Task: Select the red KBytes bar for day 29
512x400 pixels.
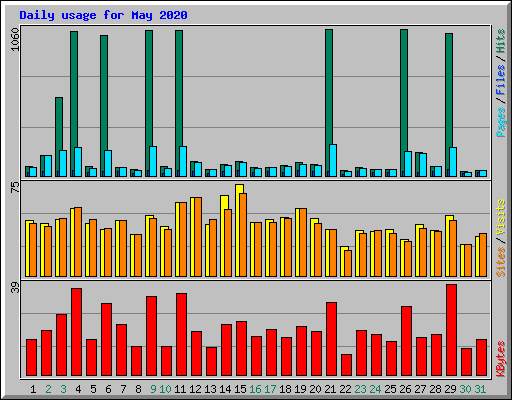Action: point(451,330)
